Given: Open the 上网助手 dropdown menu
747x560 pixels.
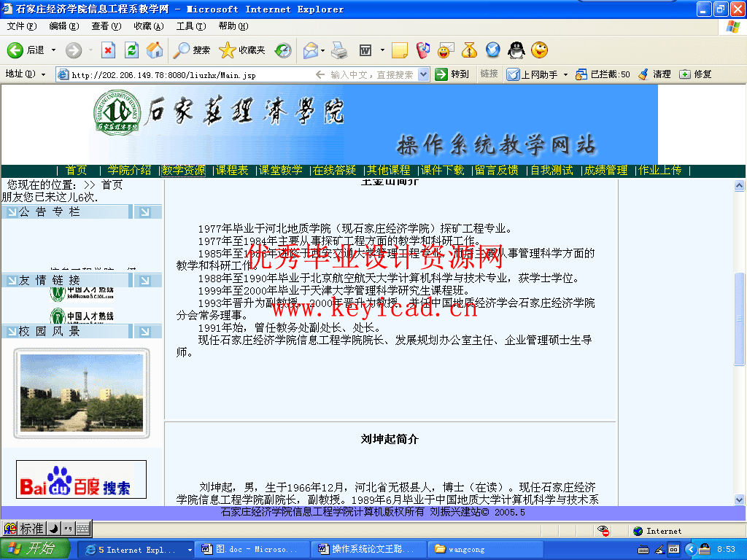Looking at the screenshot, I should coord(565,74).
